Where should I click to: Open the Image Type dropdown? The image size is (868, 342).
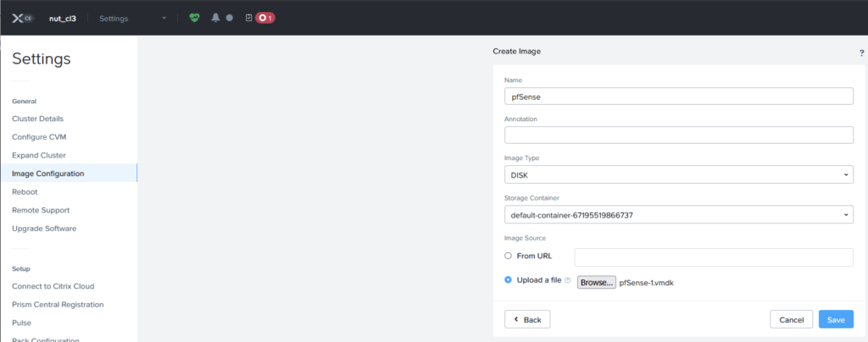click(x=678, y=174)
